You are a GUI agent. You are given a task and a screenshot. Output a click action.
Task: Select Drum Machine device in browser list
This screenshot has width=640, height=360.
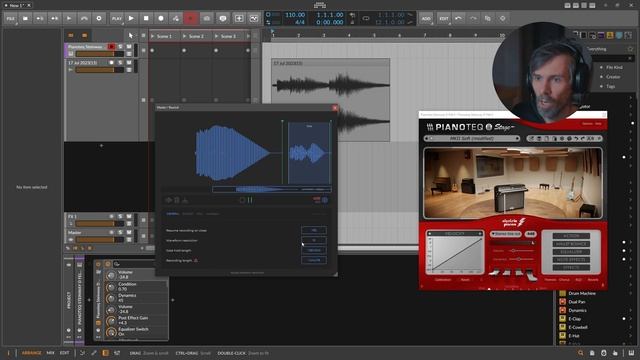click(582, 293)
